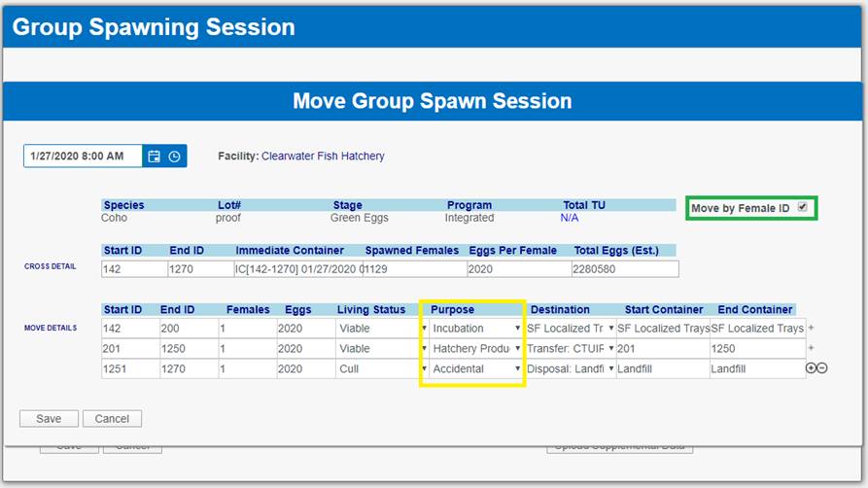Screen dimensions: 868x488
Task: Select the End Container field with 1250
Action: point(757,348)
